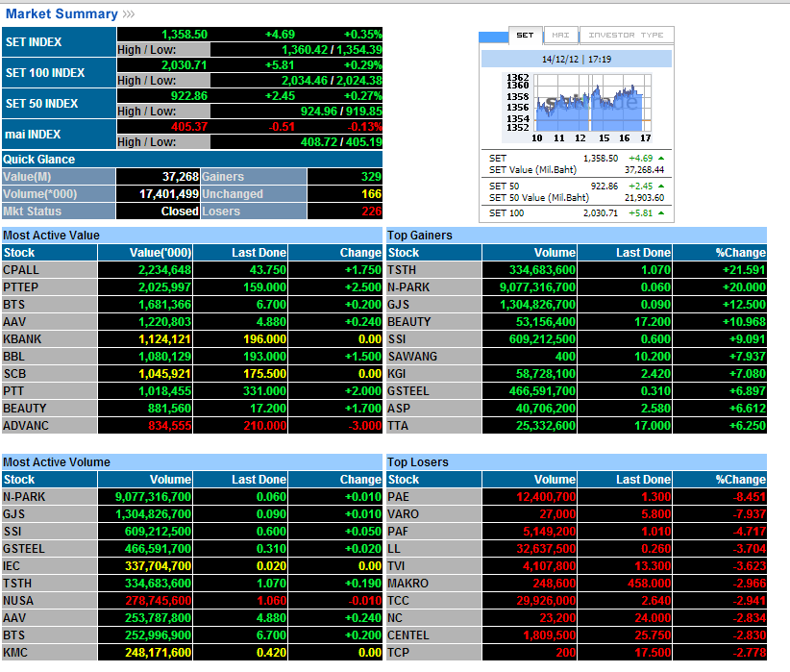Image resolution: width=790 pixels, height=672 pixels.
Task: Open VARO in Top Losers
Action: (x=403, y=513)
